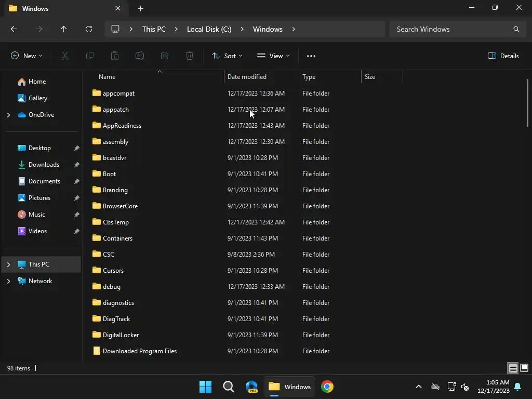The width and height of the screenshot is (532, 399).
Task: Expand the OneDrive tree node
Action: [8, 115]
